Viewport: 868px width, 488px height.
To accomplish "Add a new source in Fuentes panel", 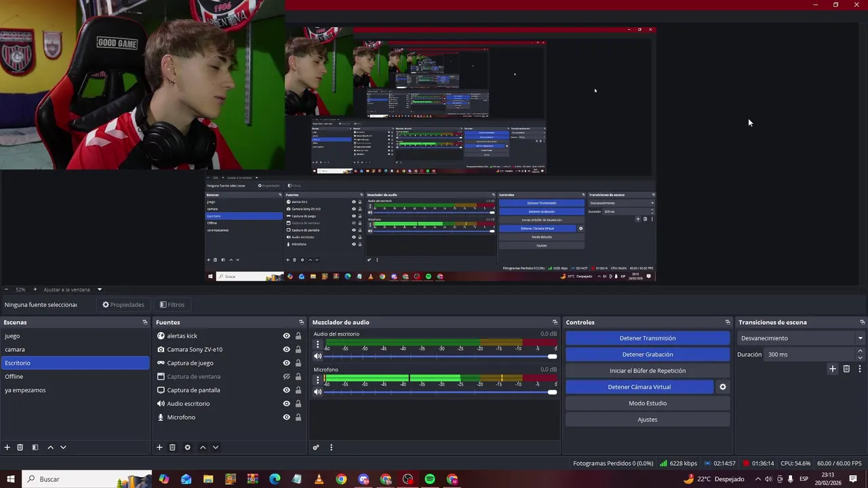I will pos(159,447).
